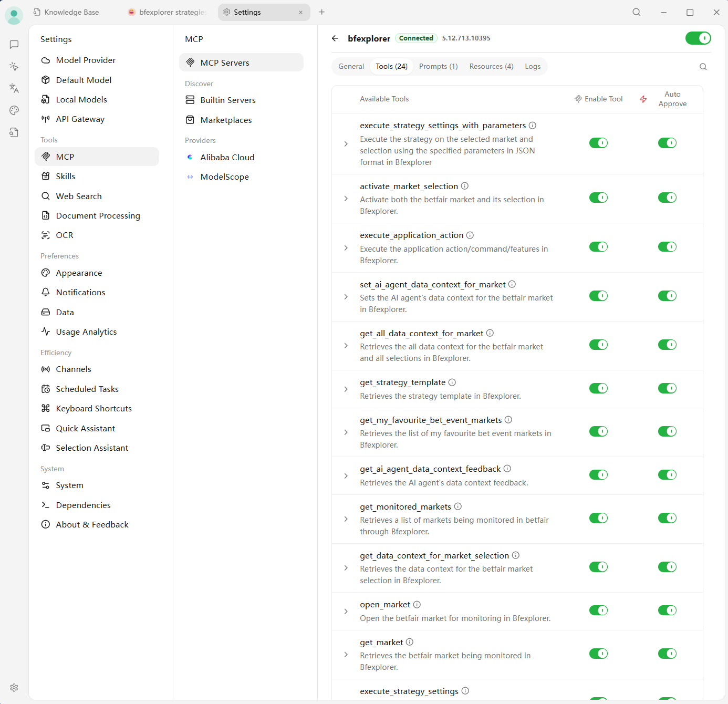The height and width of the screenshot is (704, 728).
Task: Disable the execute_strategy_settings_with_parameters tool
Action: pos(598,143)
